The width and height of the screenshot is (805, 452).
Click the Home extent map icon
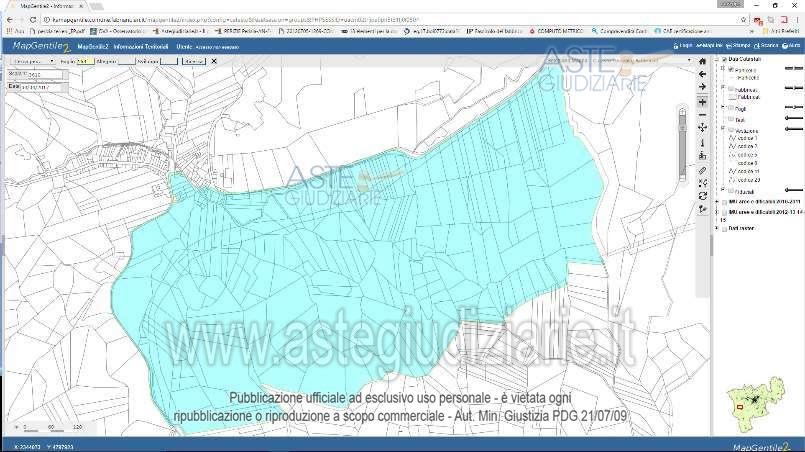coord(703,61)
